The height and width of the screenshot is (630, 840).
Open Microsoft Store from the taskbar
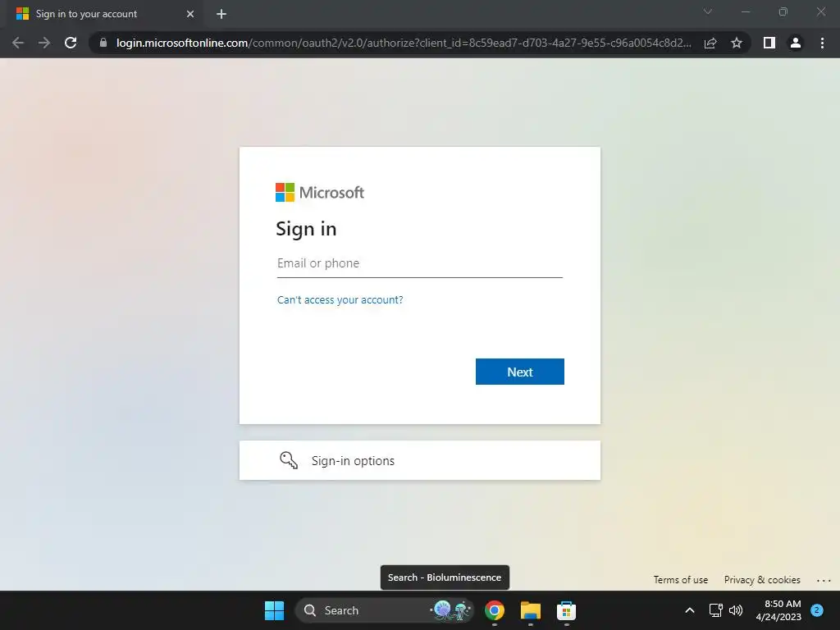tap(566, 610)
